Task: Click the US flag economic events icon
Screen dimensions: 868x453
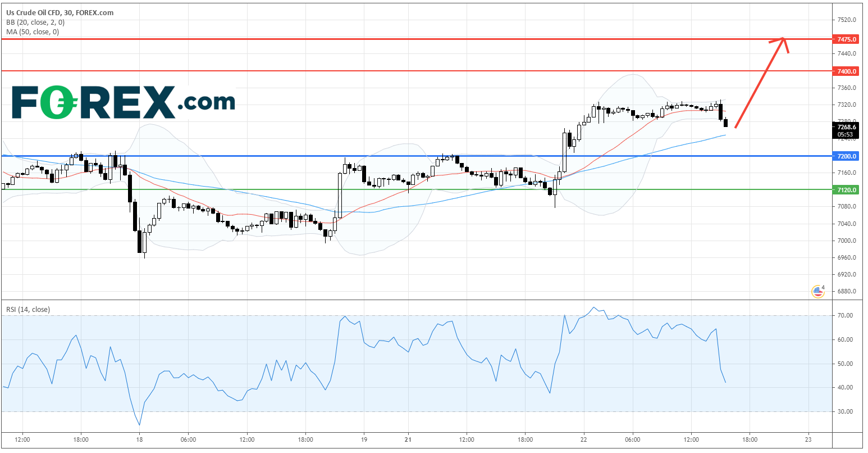Action: pyautogui.click(x=817, y=291)
